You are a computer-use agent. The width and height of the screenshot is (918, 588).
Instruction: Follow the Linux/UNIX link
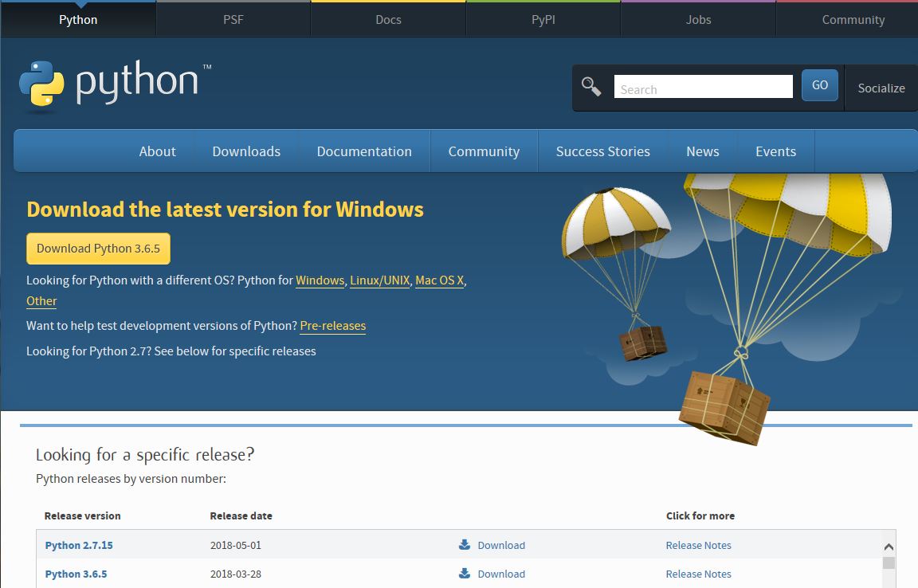coord(379,280)
